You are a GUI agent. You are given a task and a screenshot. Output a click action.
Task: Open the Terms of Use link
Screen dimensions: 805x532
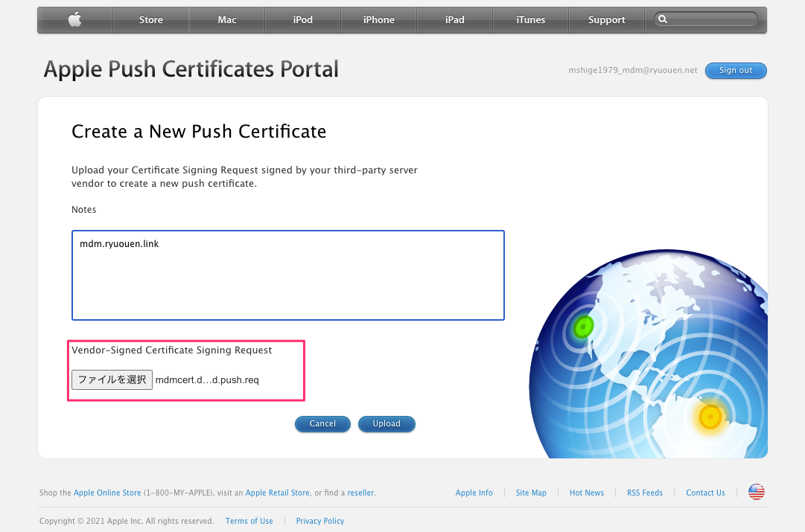(x=249, y=521)
